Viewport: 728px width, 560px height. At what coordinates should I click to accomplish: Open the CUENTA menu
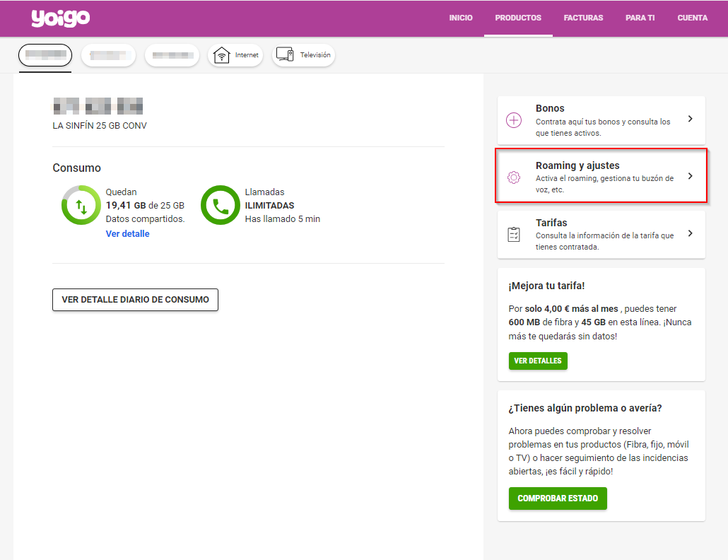point(692,18)
